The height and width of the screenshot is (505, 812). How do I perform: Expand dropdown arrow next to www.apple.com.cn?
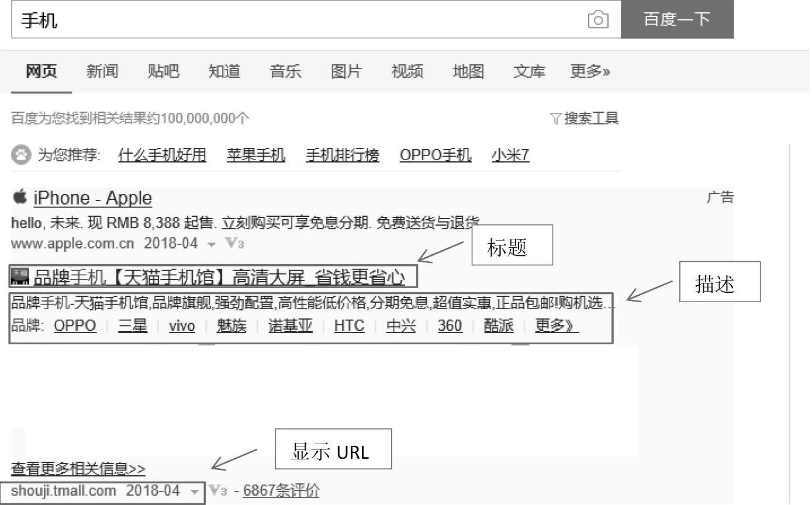[211, 244]
